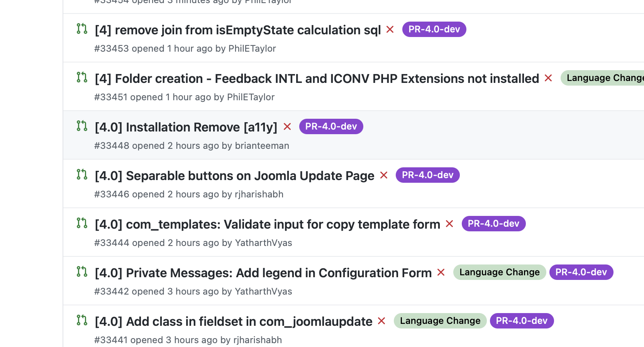Screen dimensions: 644x347
Task: Open Folder creation INTL and ICONV PR
Action: (x=317, y=79)
